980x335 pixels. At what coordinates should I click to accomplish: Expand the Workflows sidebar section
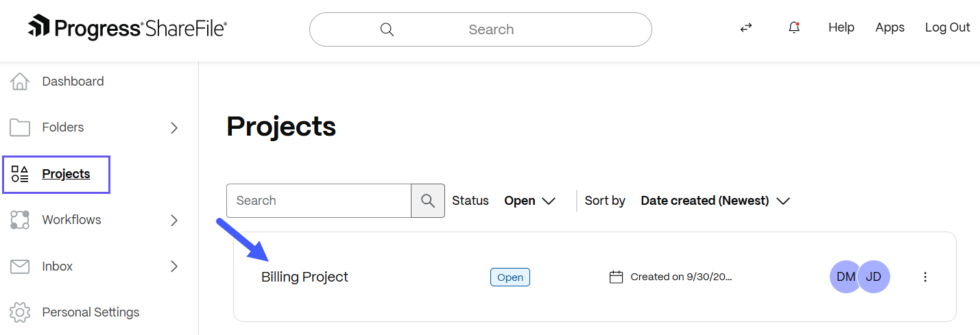tap(174, 220)
